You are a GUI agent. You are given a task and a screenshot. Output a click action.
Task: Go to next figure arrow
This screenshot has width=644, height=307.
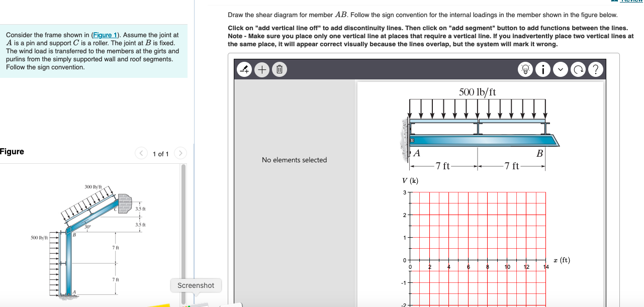pos(180,153)
